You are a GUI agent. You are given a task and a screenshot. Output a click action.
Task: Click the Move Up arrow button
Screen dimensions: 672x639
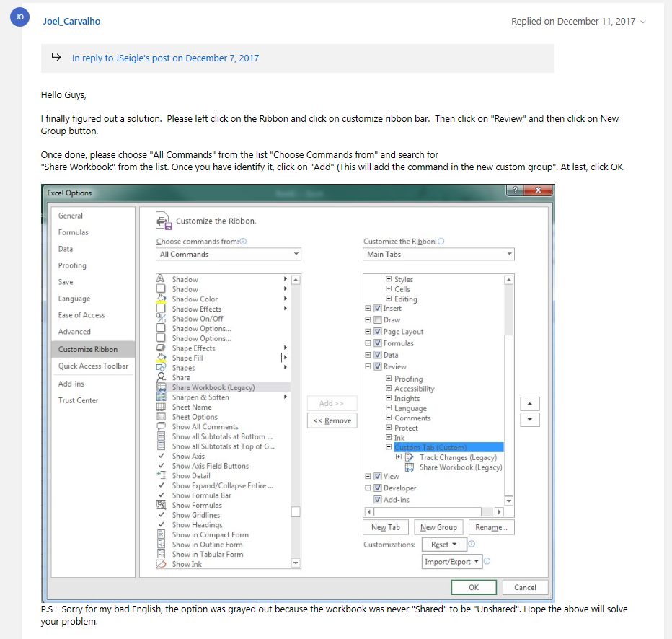(x=530, y=404)
